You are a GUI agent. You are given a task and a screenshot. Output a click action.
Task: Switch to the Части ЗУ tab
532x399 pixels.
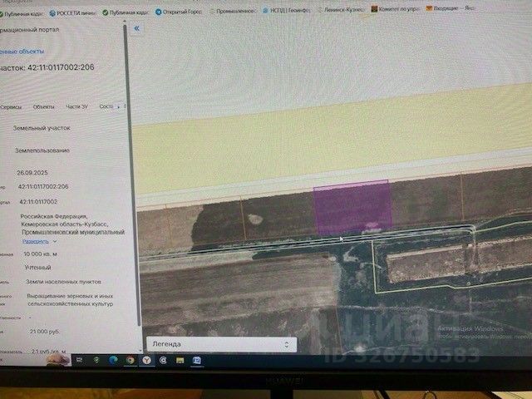[76, 106]
